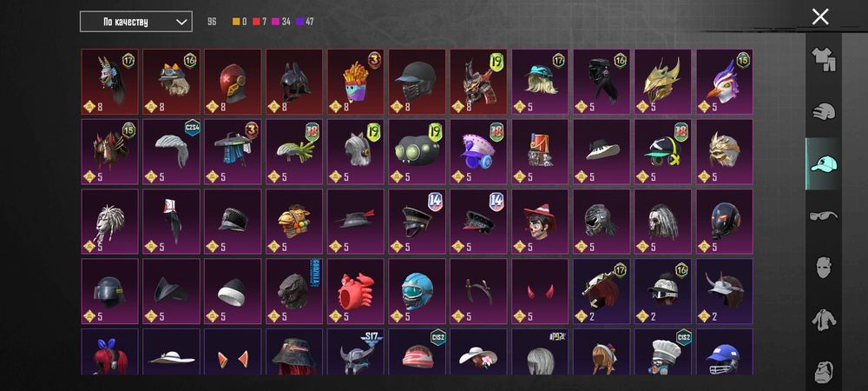Pick the white beanie hat item
Viewport: 868px width, 391px height.
[x=233, y=291]
